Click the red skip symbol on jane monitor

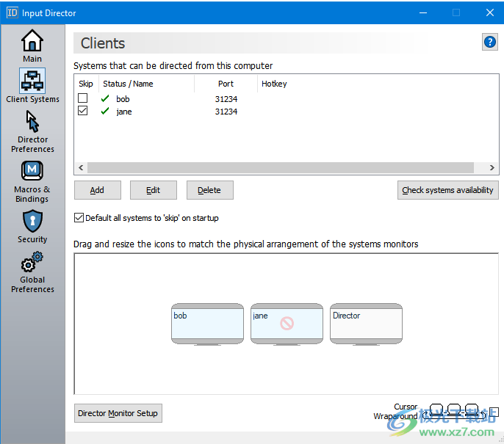point(287,324)
